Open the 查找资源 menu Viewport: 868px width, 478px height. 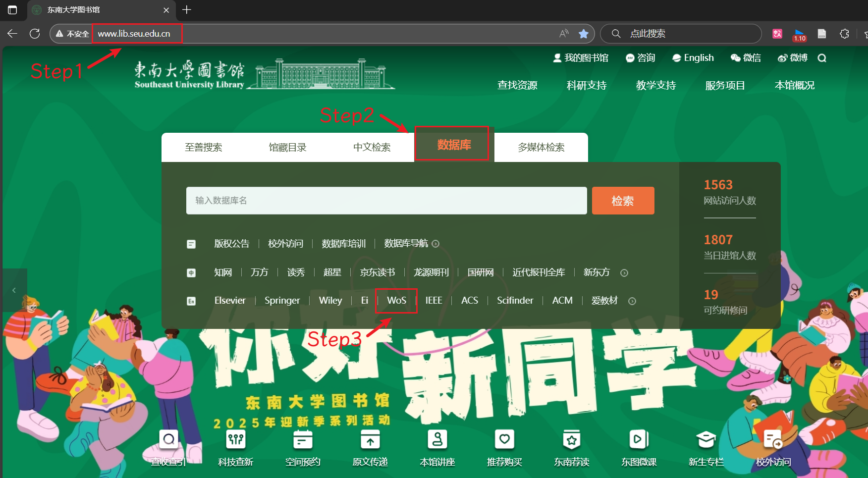pyautogui.click(x=517, y=85)
